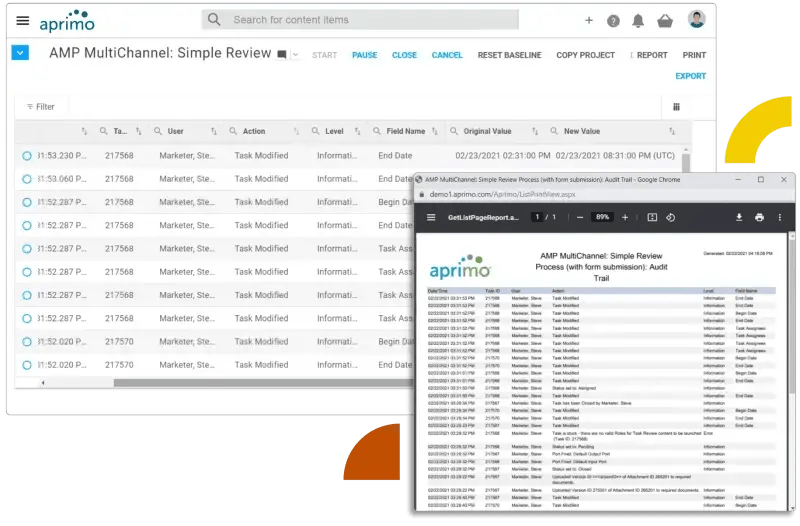Viewport: 800px width, 526px height.
Task: Click the magnifier icon in search bar
Action: (214, 20)
